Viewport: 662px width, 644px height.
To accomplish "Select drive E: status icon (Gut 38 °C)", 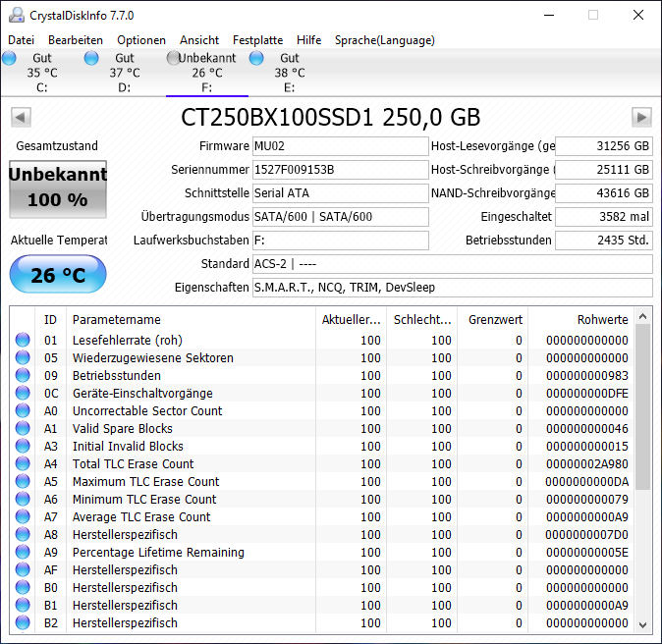I will (256, 58).
